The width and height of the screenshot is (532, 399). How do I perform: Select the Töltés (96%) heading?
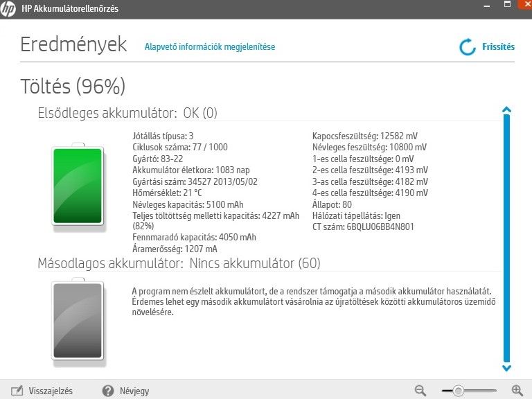pyautogui.click(x=73, y=86)
